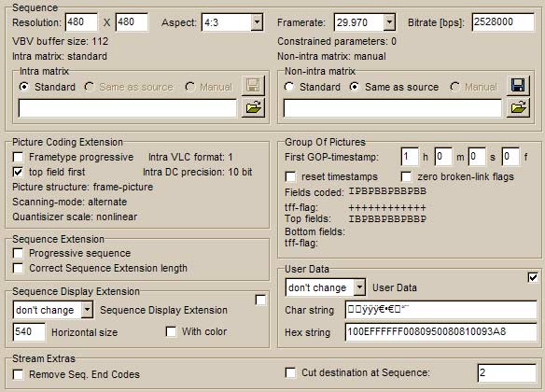Click the Bitrate input field
The height and width of the screenshot is (392, 545).
503,22
